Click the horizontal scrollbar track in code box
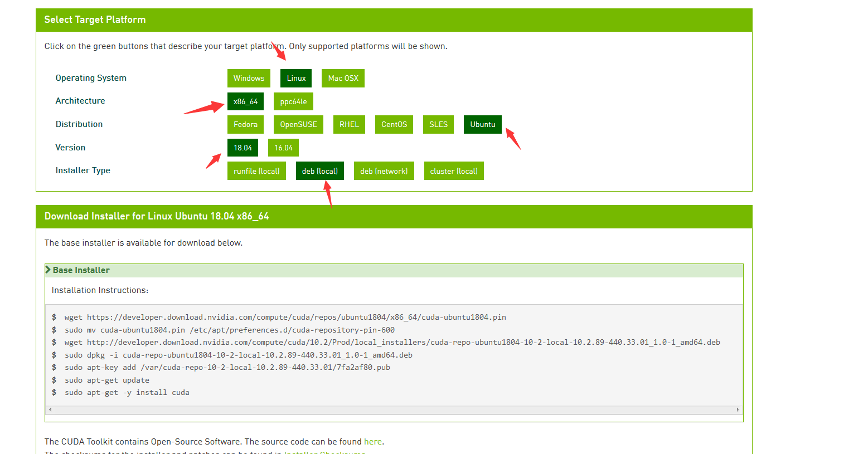Screen dimensions: 868x454 394,409
